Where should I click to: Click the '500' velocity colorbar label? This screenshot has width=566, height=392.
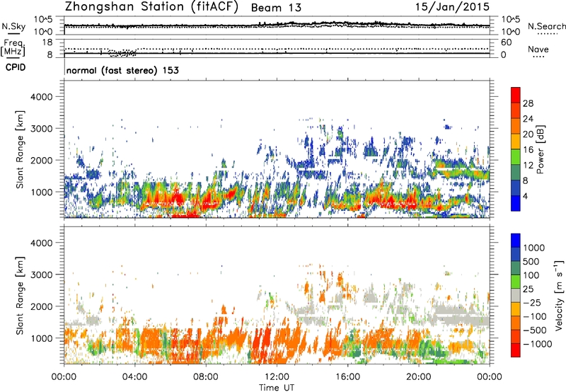[x=531, y=261]
